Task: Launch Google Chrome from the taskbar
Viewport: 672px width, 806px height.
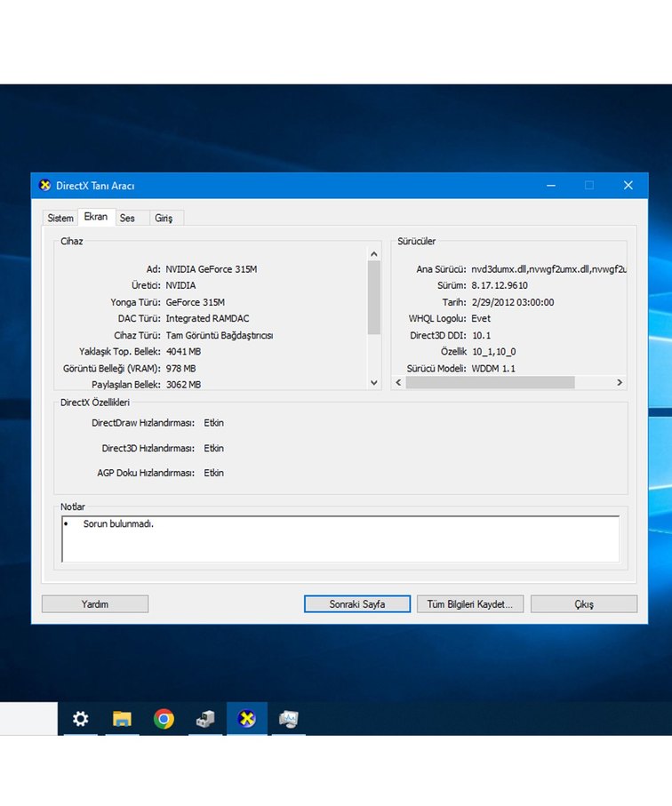Action: pyautogui.click(x=164, y=718)
